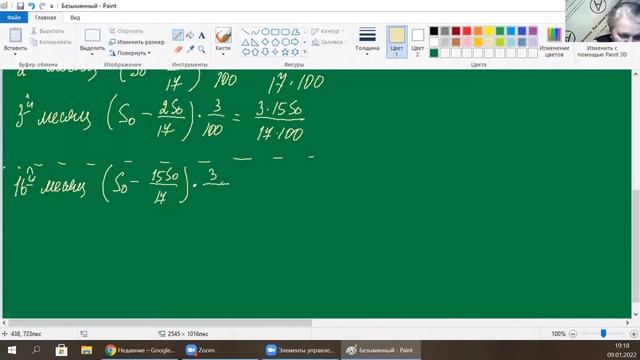Choose the Down arrow shape
This screenshot has height=360, width=640.
coord(265,52)
